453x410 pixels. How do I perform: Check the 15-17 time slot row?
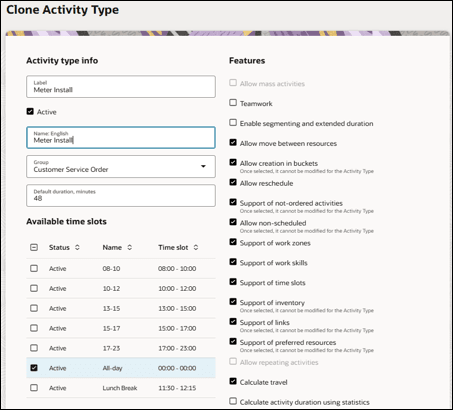click(x=34, y=328)
